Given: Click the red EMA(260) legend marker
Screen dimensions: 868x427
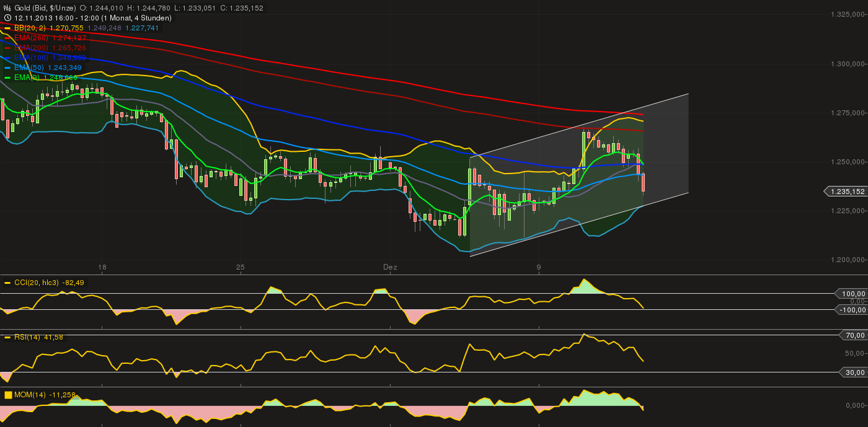Looking at the screenshot, I should tap(7, 38).
